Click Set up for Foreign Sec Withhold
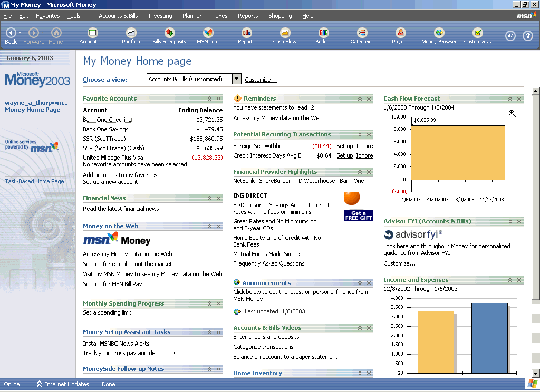The height and width of the screenshot is (392, 540). click(x=345, y=146)
